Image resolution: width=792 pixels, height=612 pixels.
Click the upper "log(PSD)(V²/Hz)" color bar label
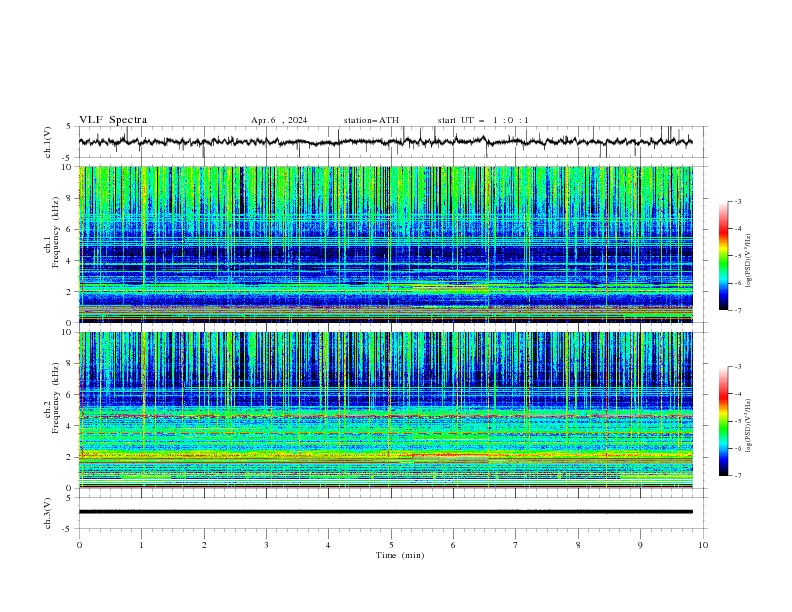pyautogui.click(x=749, y=261)
